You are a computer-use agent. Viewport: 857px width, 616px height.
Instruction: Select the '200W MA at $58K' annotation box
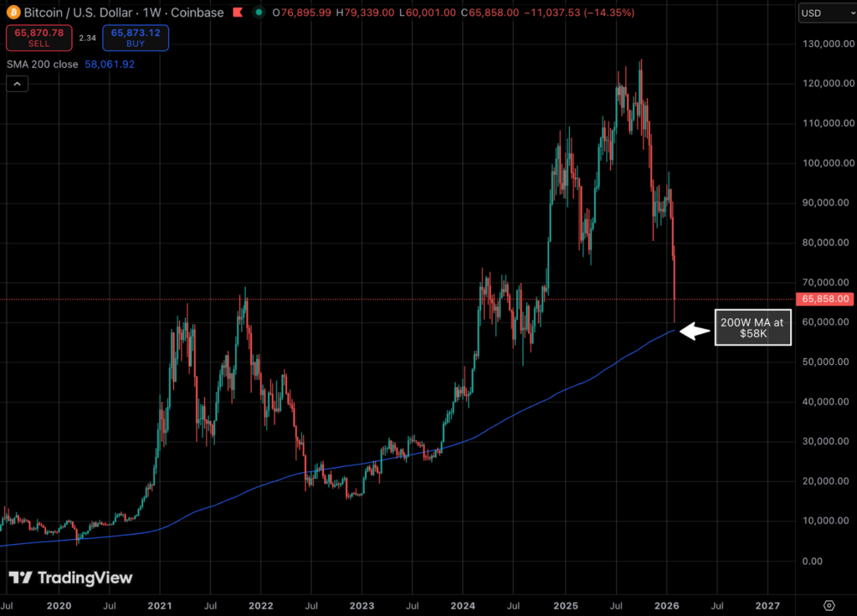pos(752,327)
